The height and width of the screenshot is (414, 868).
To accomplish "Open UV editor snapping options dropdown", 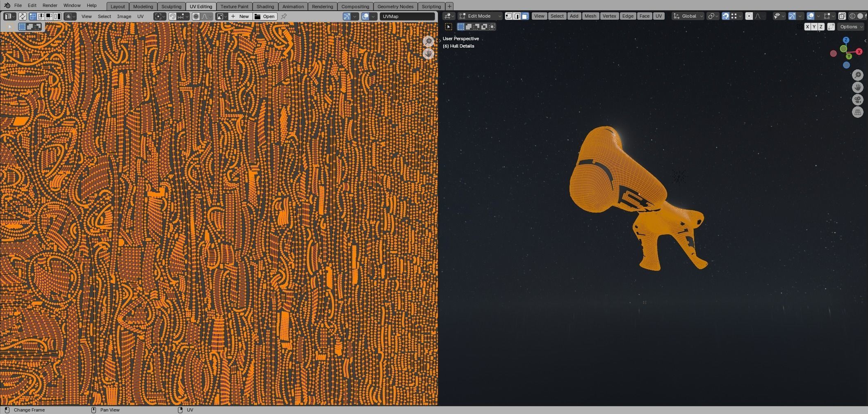I will point(183,16).
